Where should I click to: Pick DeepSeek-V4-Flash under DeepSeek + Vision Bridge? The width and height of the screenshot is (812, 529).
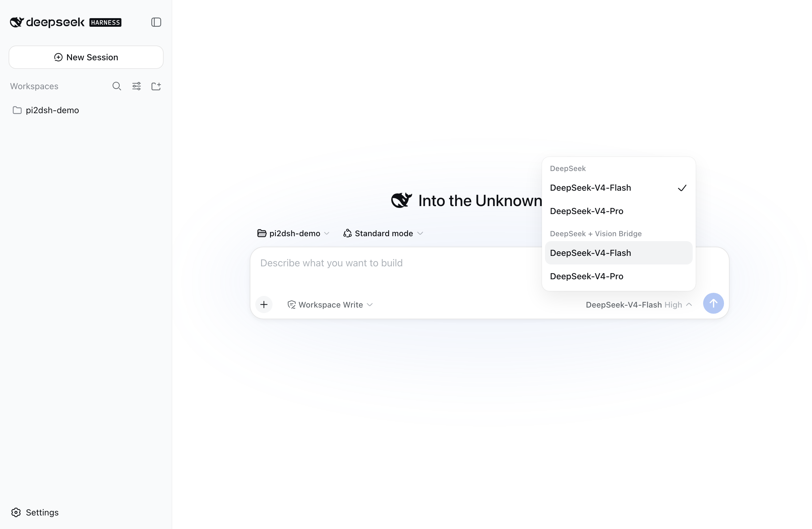pyautogui.click(x=618, y=253)
